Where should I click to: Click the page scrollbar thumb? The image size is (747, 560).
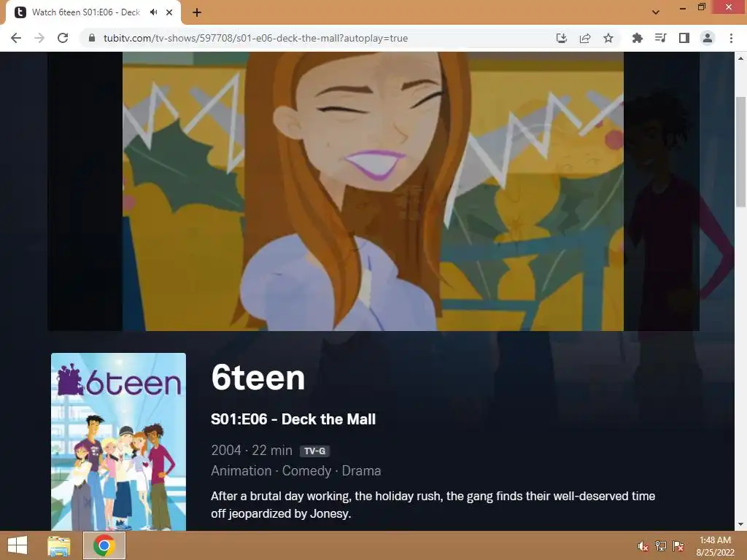click(740, 152)
